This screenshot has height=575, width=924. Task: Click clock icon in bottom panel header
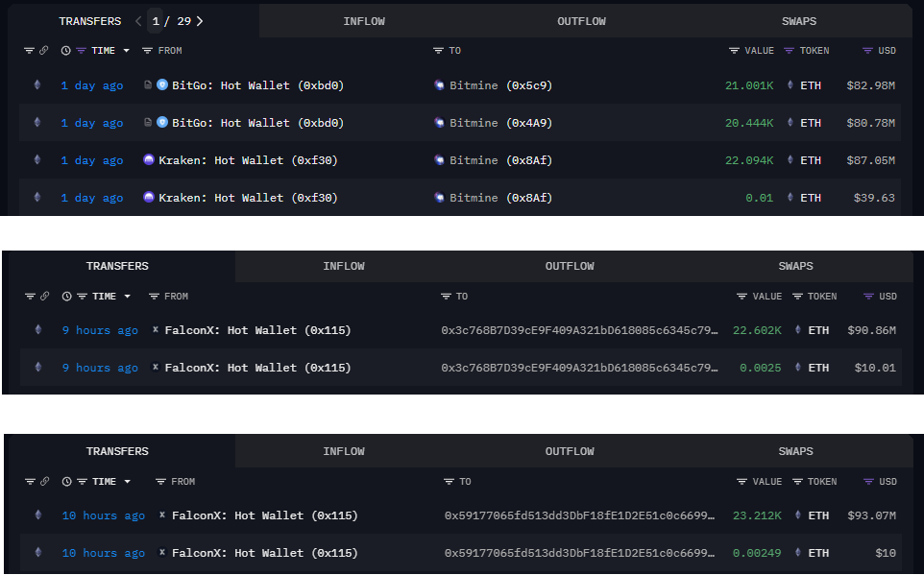[66, 481]
